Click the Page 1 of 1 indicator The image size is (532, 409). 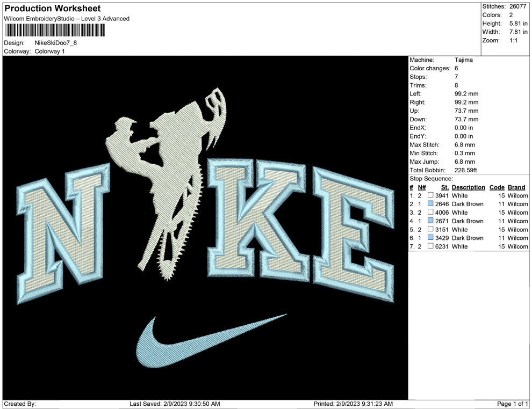coord(512,404)
